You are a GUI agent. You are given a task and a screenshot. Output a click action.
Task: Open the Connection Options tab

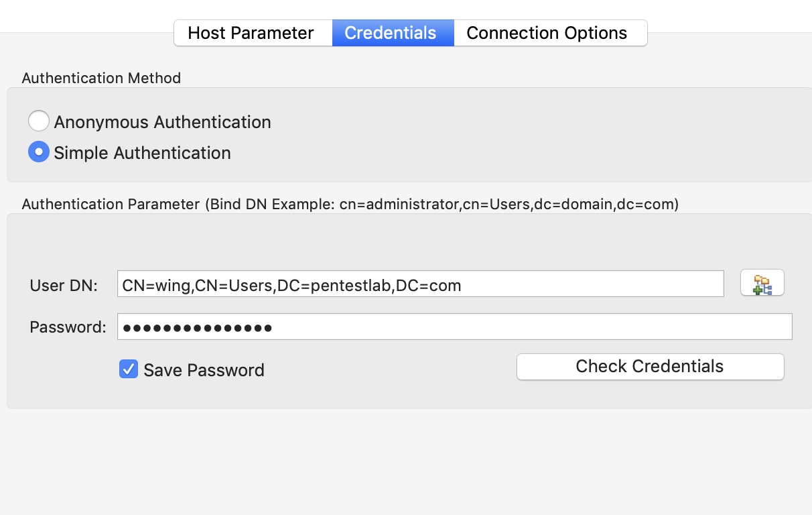coord(547,33)
